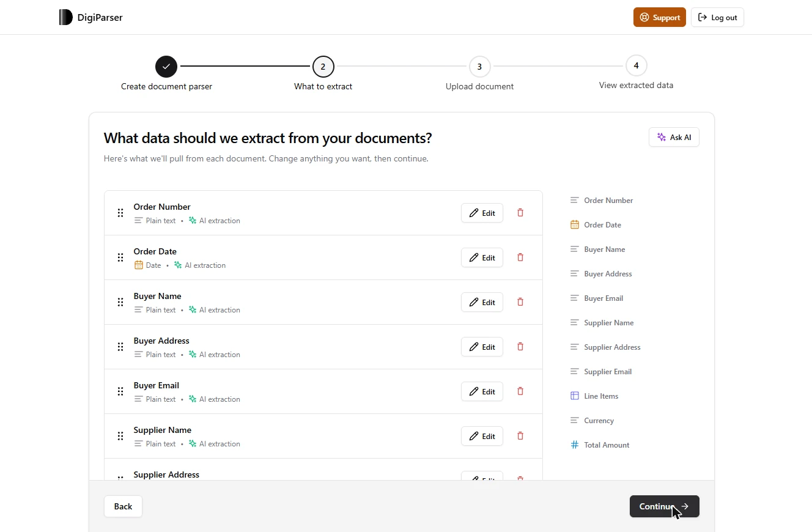This screenshot has width=812, height=532.
Task: Edit the Order Number field
Action: coord(482,213)
